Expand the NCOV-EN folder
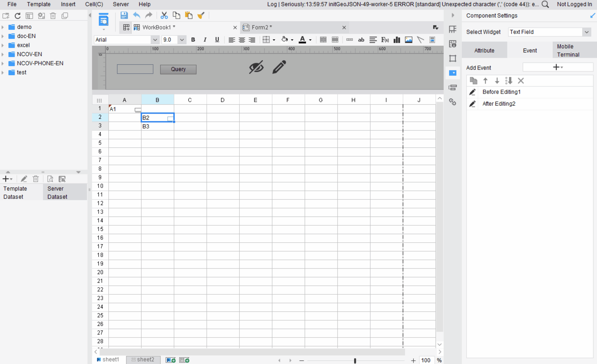This screenshot has height=364, width=597. click(x=3, y=54)
